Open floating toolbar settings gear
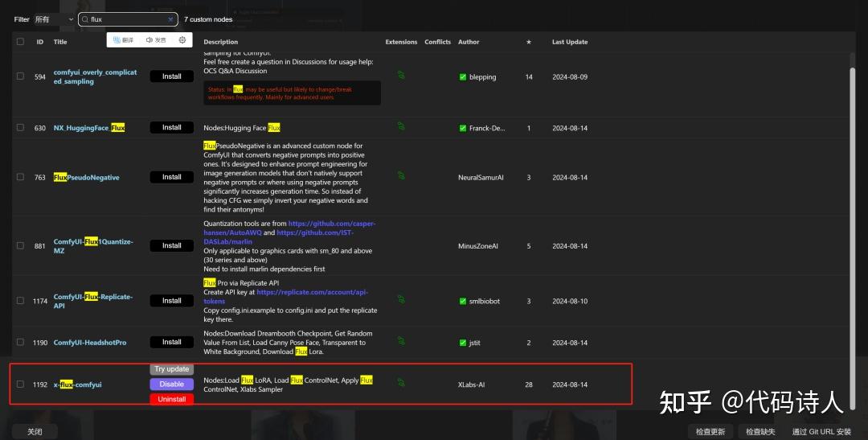This screenshot has height=440, width=868. (x=182, y=40)
